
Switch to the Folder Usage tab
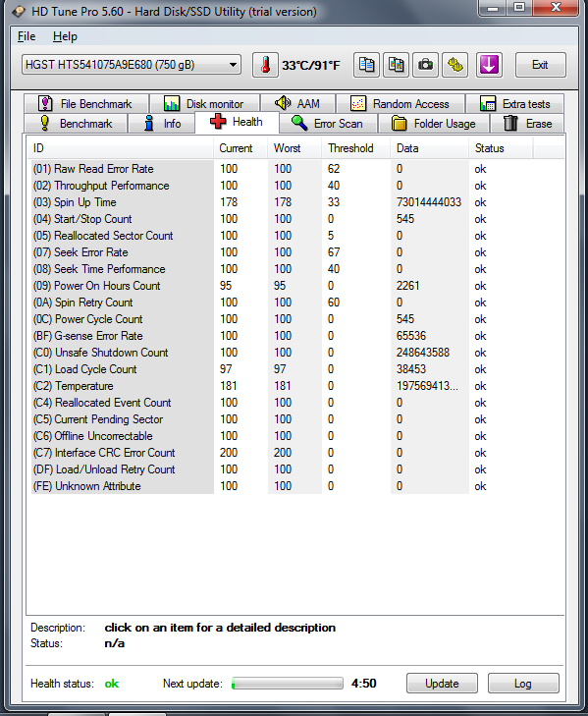[434, 124]
